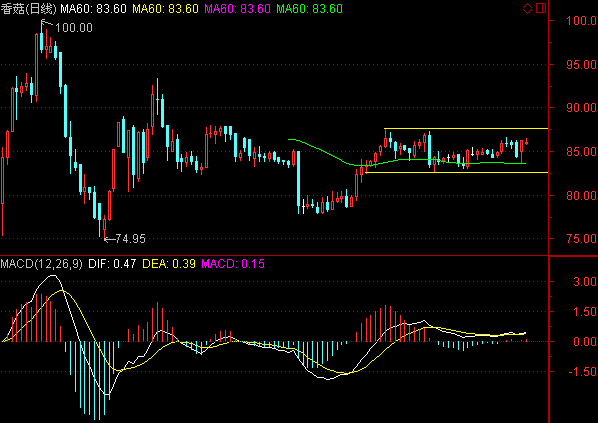This screenshot has width=598, height=423.
Task: Select the 香菇(日线) chart title
Action: [28, 9]
